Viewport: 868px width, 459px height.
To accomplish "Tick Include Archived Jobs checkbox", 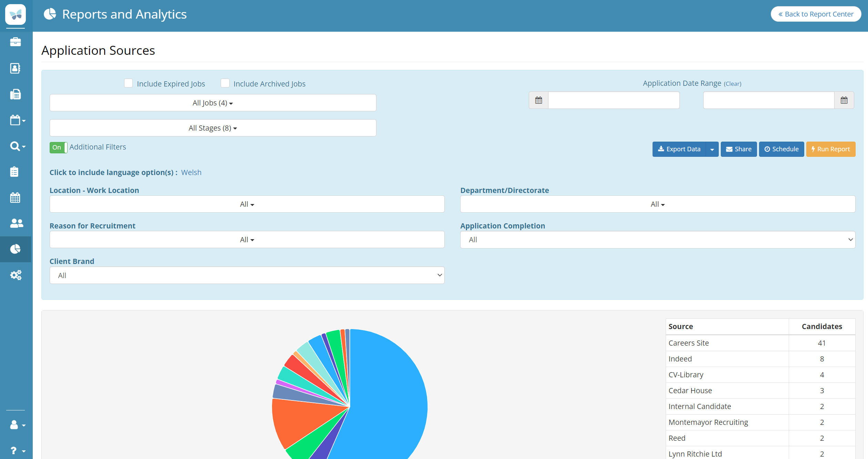I will coord(225,83).
